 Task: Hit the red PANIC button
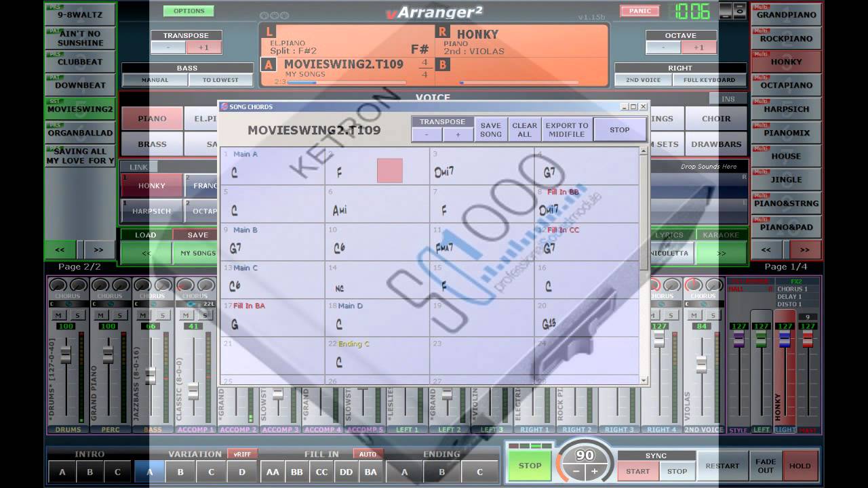pos(639,11)
